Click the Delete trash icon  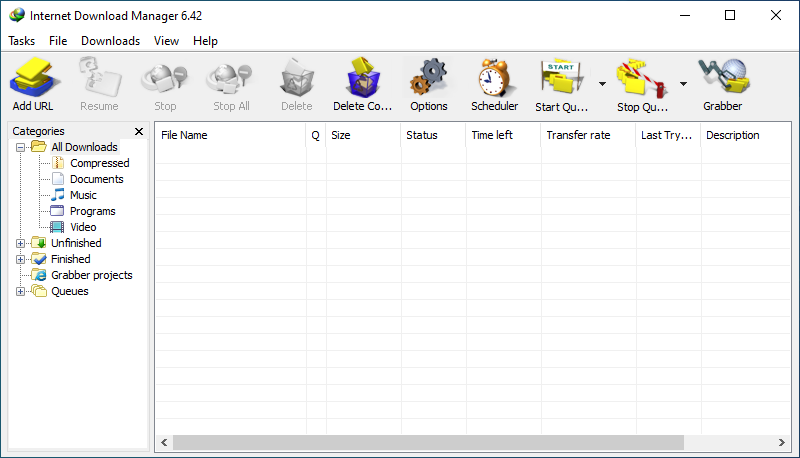tap(296, 78)
